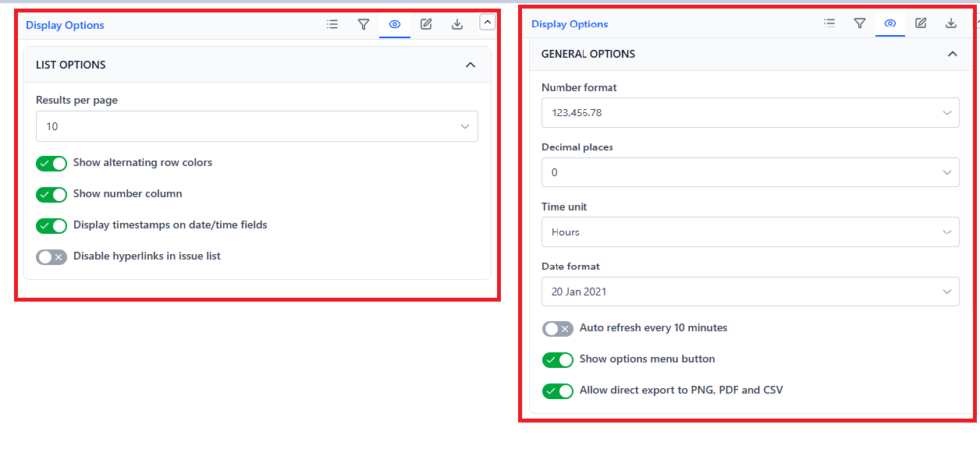Collapse the GENERAL OPTIONS section

pyautogui.click(x=952, y=54)
